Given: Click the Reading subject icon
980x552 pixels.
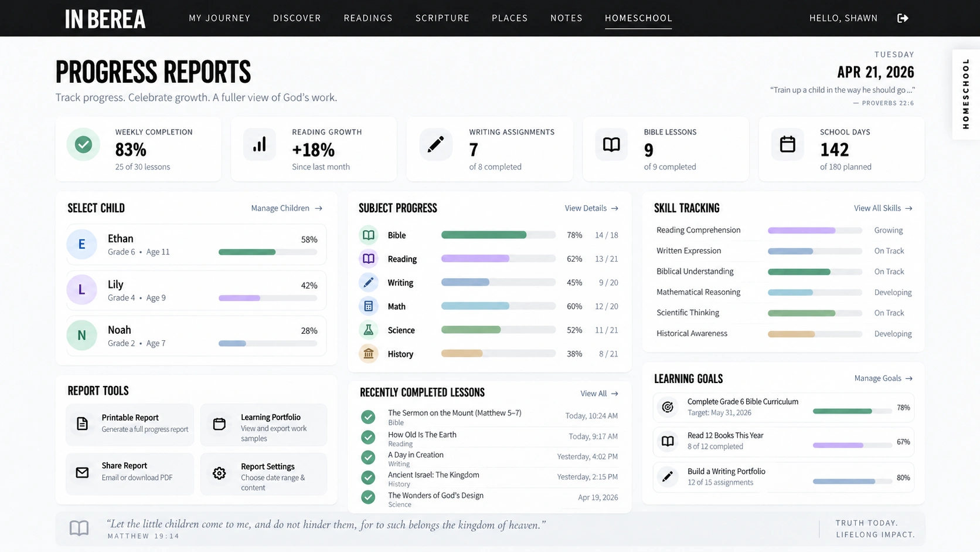Looking at the screenshot, I should pyautogui.click(x=368, y=259).
